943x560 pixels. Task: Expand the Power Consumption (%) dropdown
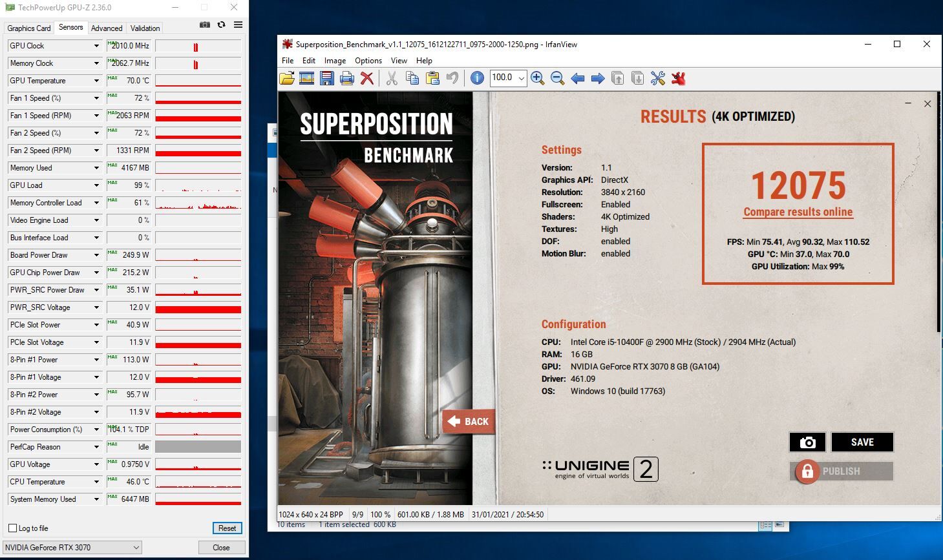point(96,430)
